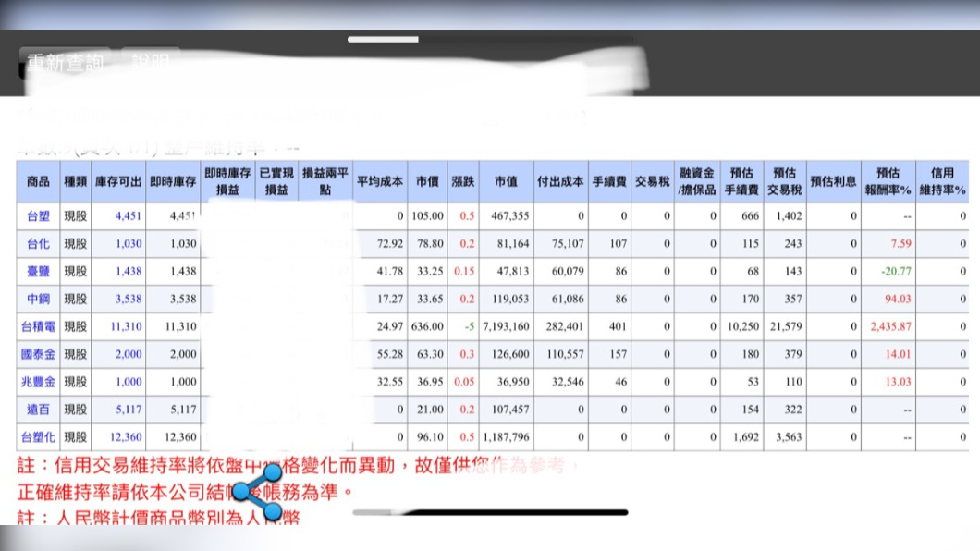Click 12,360 available inventory for 台塑化
980x551 pixels.
coord(127,436)
